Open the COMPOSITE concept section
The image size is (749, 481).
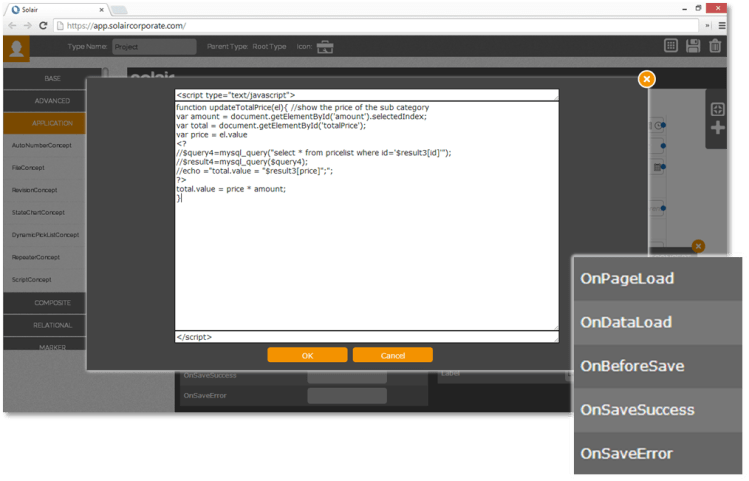(x=45, y=303)
